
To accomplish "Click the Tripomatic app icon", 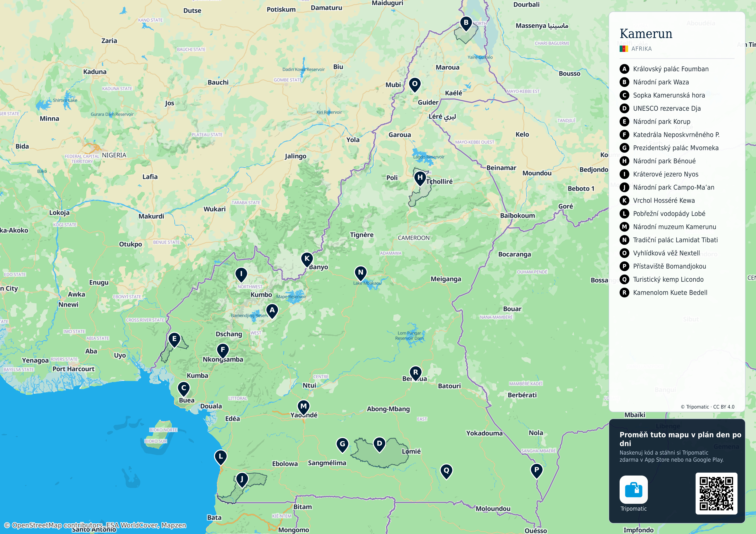I will point(633,490).
